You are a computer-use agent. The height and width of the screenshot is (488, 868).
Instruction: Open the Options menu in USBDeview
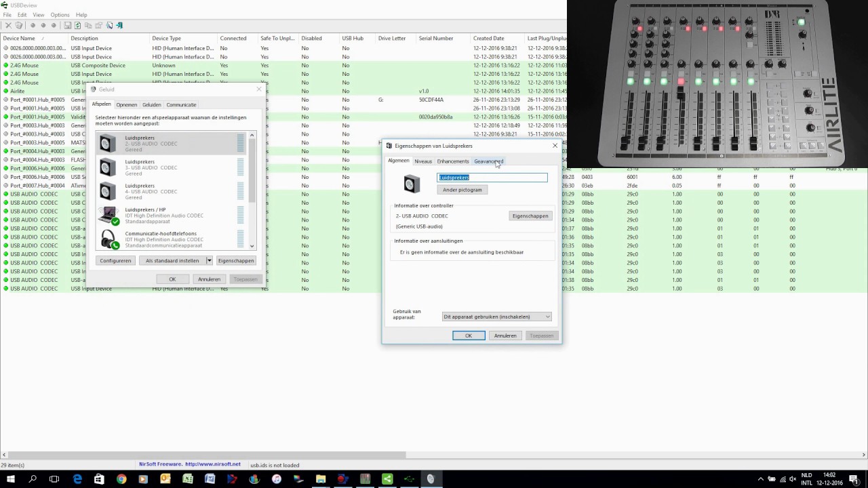60,14
